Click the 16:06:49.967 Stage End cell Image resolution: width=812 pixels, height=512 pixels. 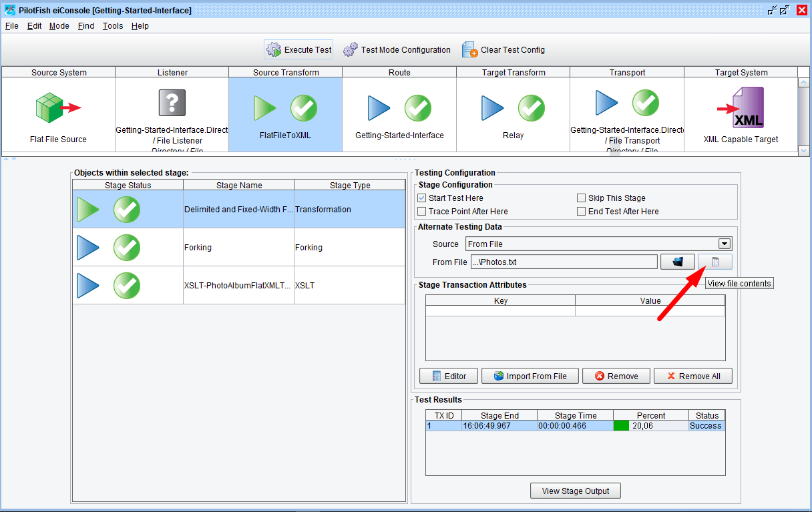click(x=499, y=426)
